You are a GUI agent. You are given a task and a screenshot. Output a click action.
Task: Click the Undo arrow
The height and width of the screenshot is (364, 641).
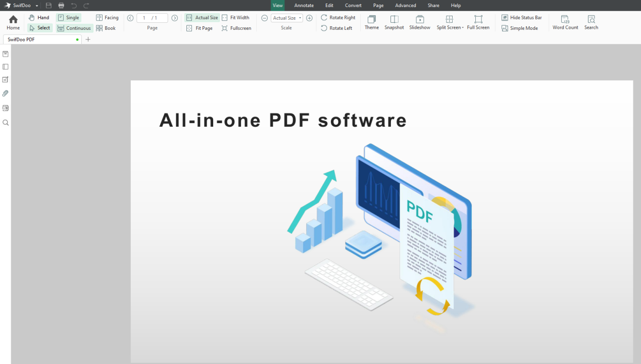[74, 6]
